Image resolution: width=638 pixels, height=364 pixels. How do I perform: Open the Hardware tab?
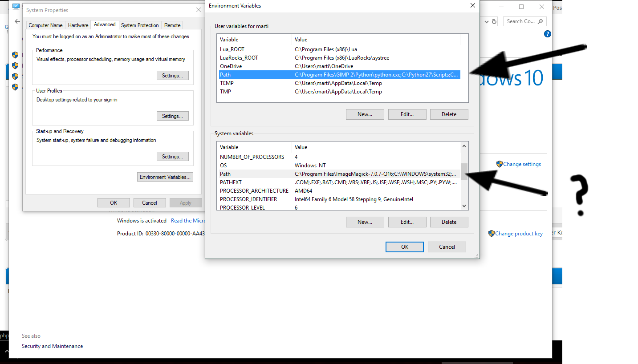point(78,25)
